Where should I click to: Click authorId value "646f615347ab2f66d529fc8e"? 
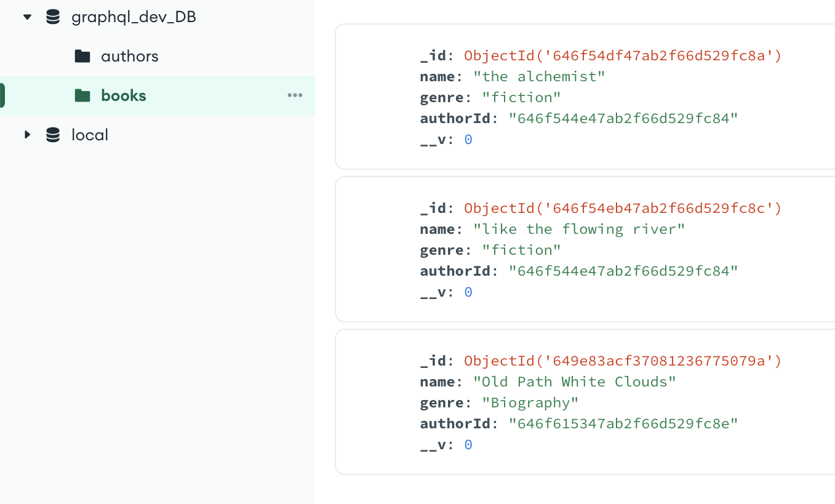623,424
